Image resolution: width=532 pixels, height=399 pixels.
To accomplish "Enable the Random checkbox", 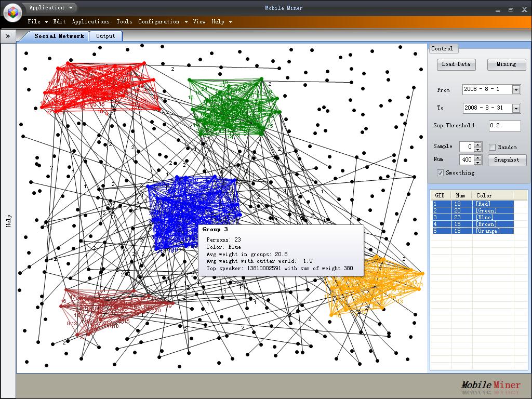I will (493, 148).
